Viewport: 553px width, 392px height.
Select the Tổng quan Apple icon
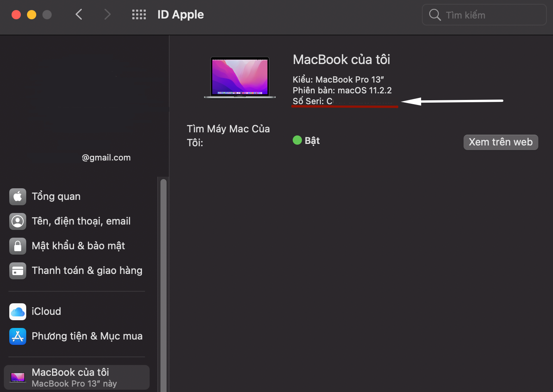pyautogui.click(x=18, y=196)
